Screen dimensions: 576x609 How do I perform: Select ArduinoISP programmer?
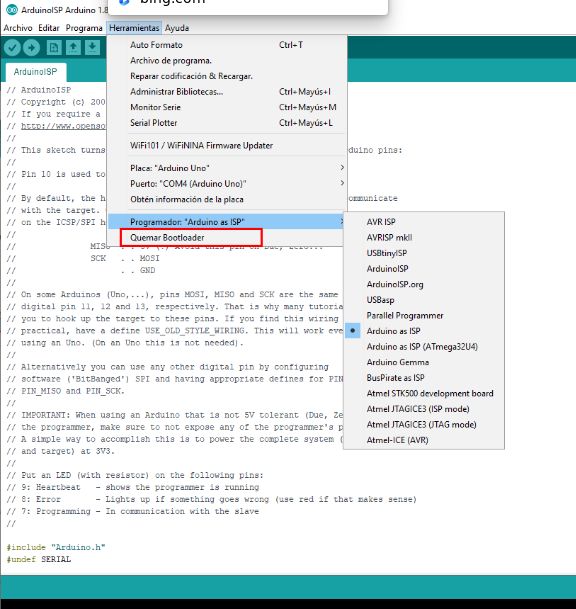click(x=424, y=269)
